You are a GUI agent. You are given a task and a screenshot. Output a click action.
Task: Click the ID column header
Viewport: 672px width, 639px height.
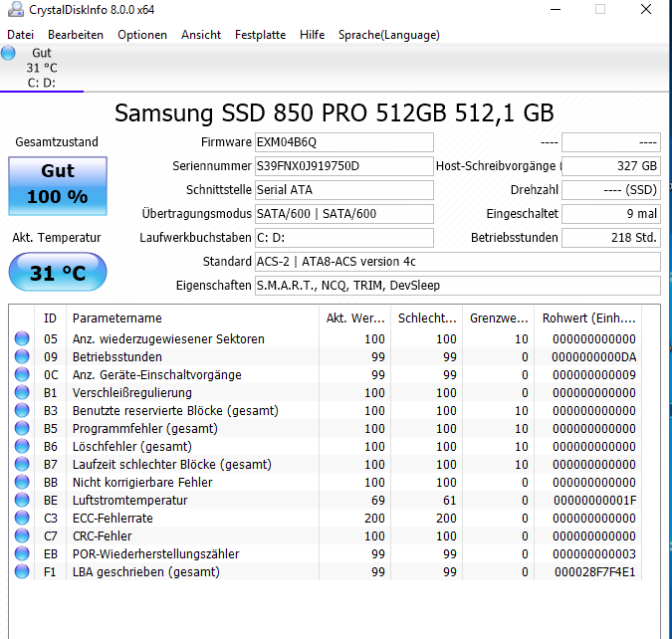coord(50,318)
